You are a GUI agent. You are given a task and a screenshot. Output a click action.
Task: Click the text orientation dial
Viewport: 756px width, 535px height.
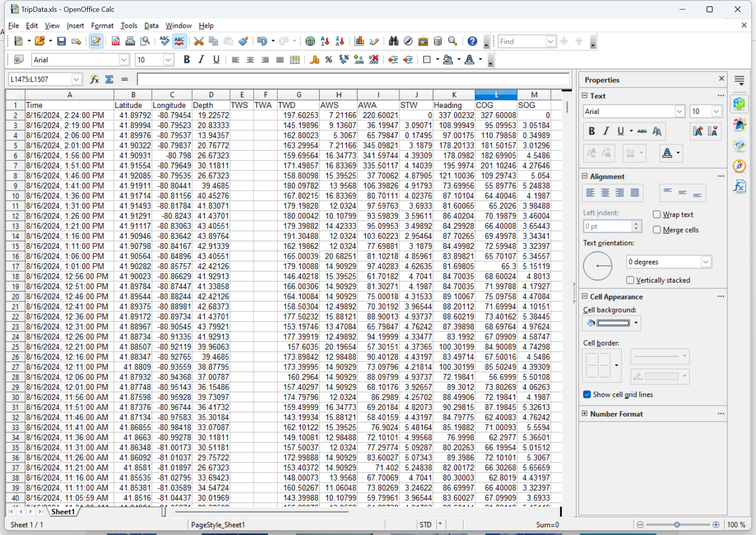(x=597, y=266)
